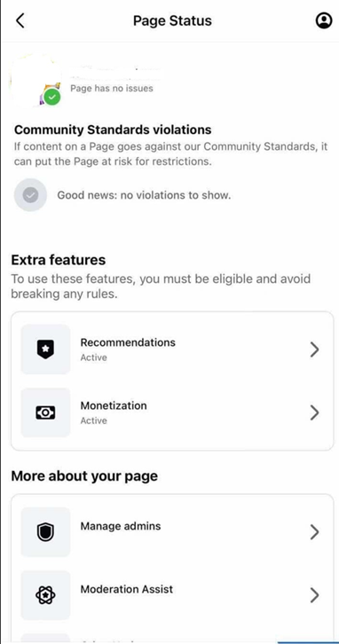Tap the 'Good news: no violations to show' text
Viewport: 339px width, 644px height.
pyautogui.click(x=144, y=195)
